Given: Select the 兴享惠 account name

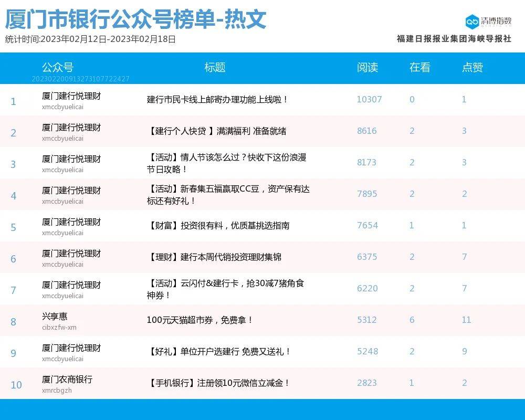Looking at the screenshot, I should [55, 317].
